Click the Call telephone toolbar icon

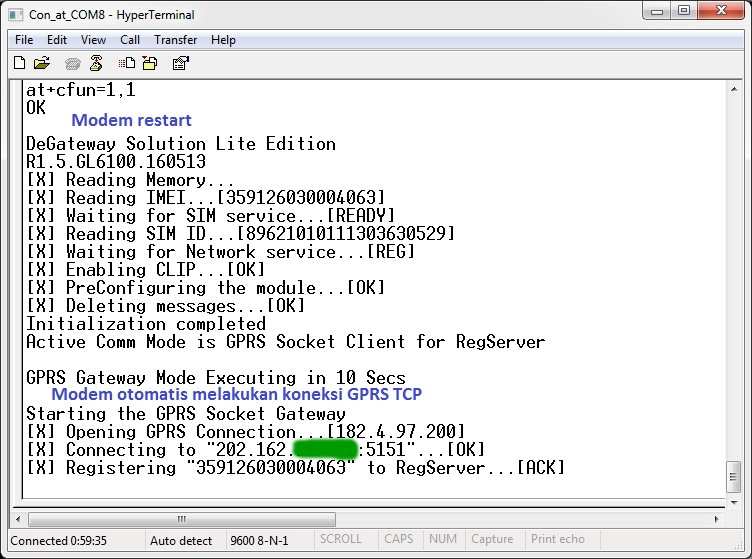pyautogui.click(x=72, y=63)
